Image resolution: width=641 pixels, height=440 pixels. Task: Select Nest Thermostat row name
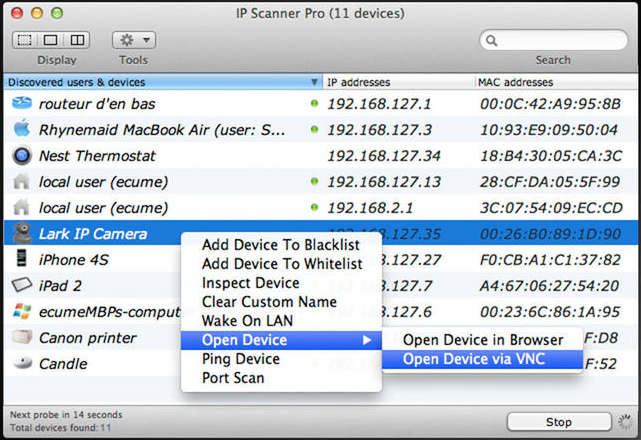pyautogui.click(x=97, y=156)
